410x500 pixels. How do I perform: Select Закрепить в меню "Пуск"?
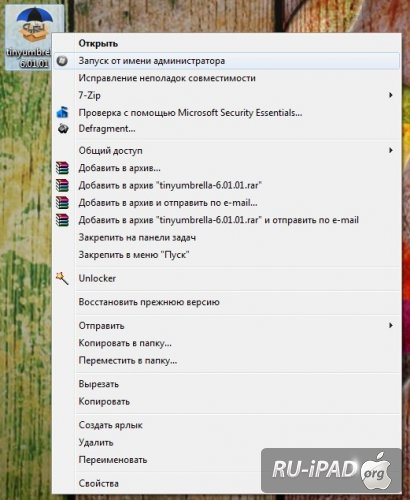(134, 255)
